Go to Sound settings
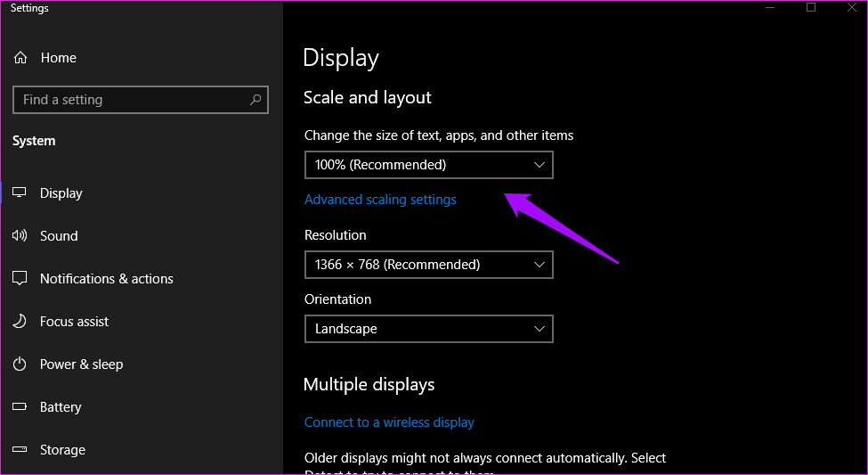Viewport: 868px width, 475px height. (59, 235)
